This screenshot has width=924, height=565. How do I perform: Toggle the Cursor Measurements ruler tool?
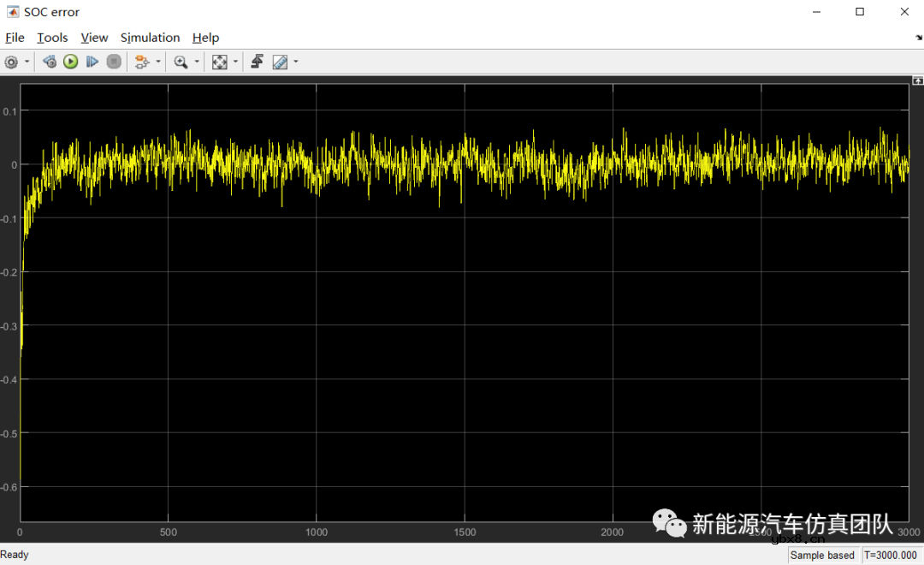[x=280, y=62]
